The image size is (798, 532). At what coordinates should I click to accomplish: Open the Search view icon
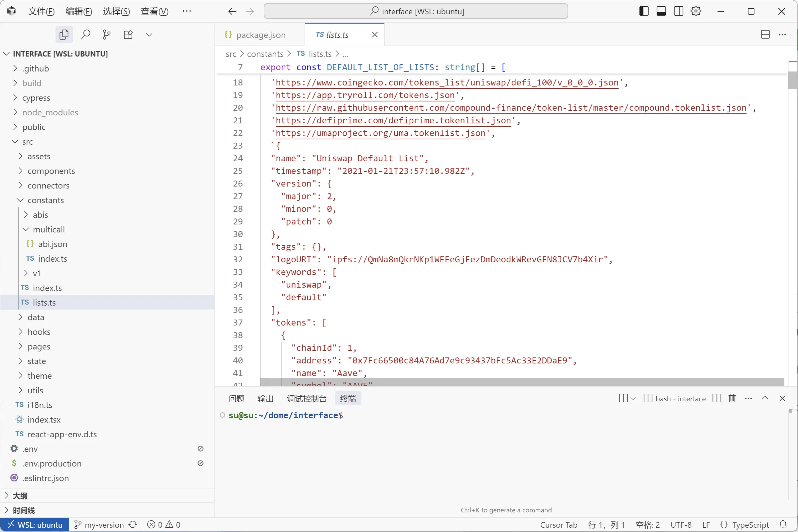(85, 35)
